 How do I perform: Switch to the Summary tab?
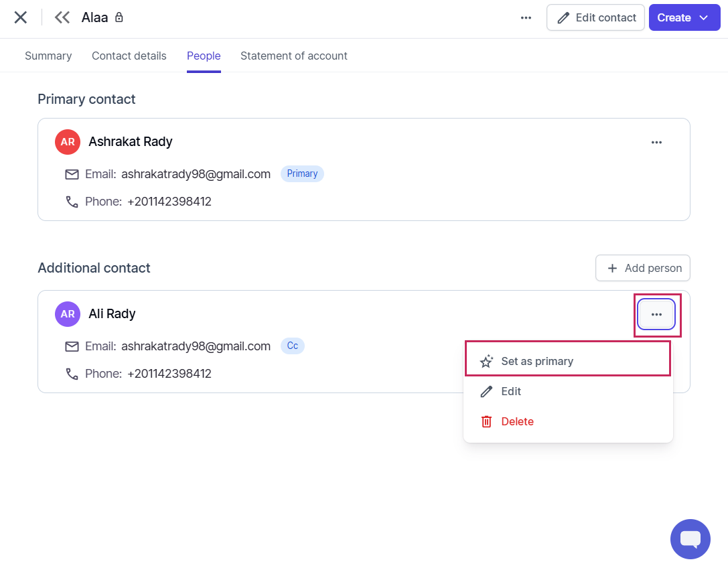click(48, 56)
